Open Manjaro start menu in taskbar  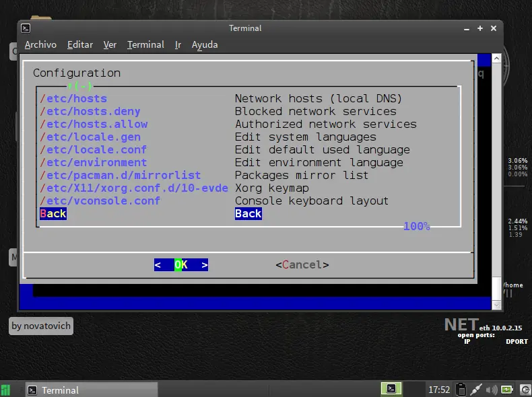[6, 390]
